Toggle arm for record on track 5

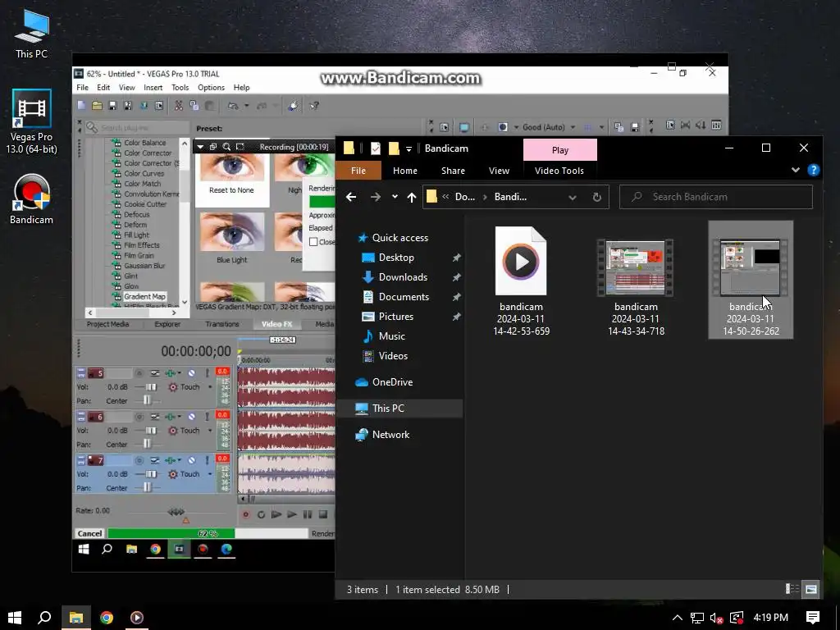[139, 373]
